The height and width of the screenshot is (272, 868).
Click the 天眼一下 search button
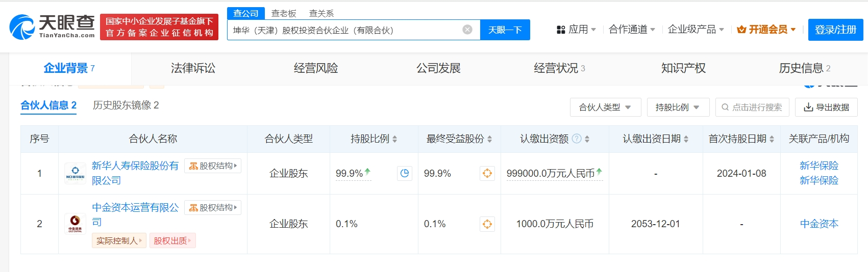pyautogui.click(x=505, y=30)
